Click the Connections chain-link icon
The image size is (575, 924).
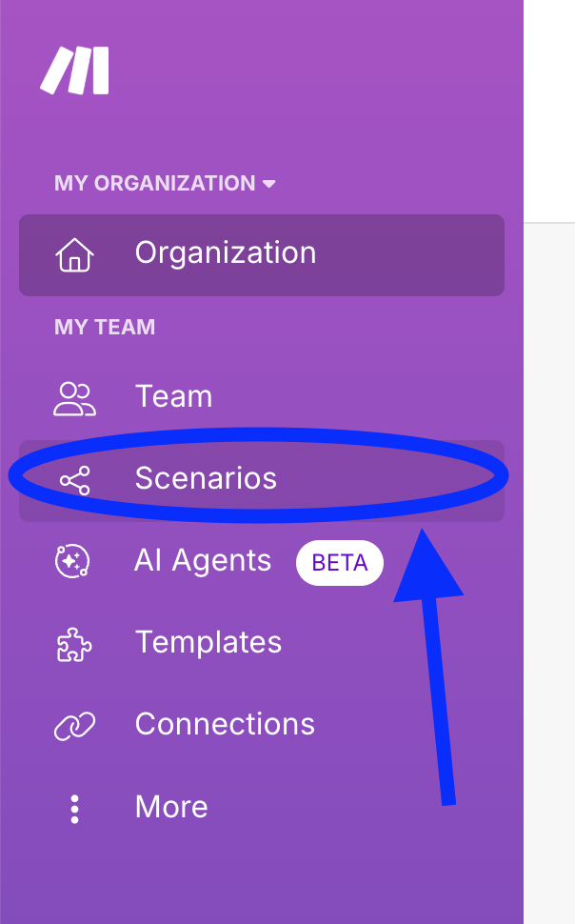pyautogui.click(x=75, y=724)
